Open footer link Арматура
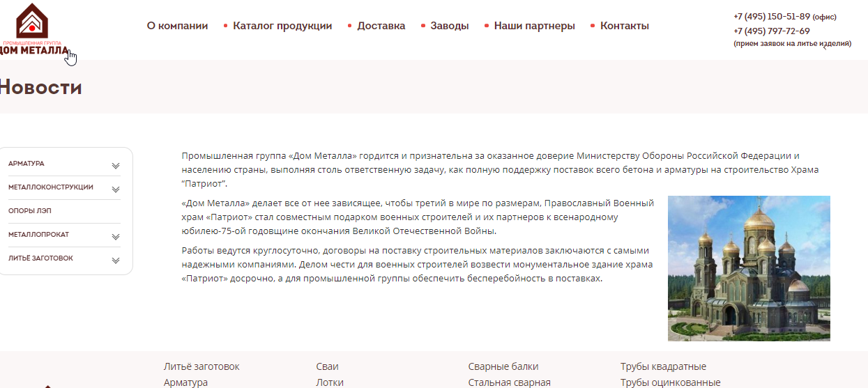Image resolution: width=868 pixels, height=388 pixels. tap(185, 382)
